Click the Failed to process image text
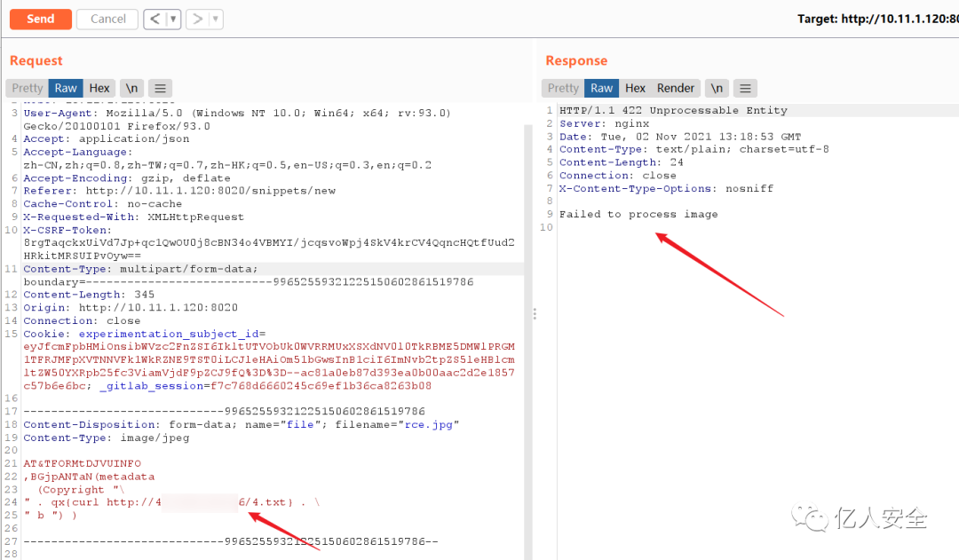This screenshot has width=959, height=560. tap(638, 214)
